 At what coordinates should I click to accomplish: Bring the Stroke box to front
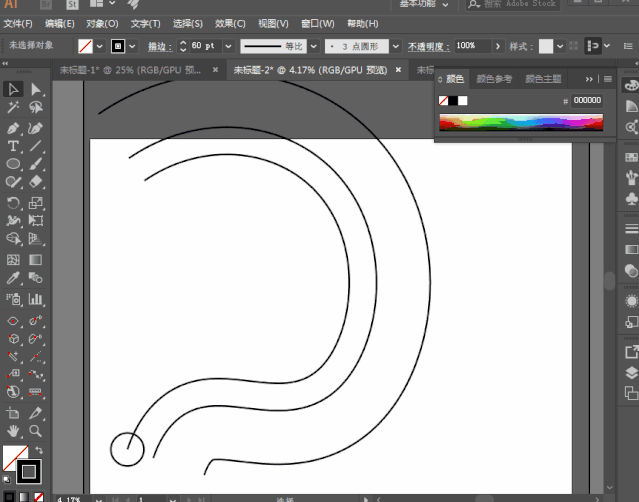tap(29, 472)
